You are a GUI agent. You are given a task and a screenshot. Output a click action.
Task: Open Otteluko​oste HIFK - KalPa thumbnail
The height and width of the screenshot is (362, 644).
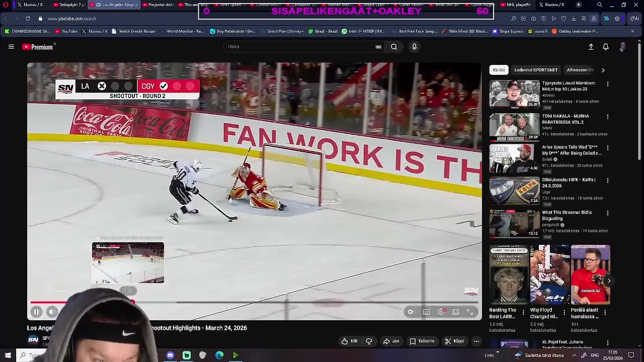(x=514, y=191)
